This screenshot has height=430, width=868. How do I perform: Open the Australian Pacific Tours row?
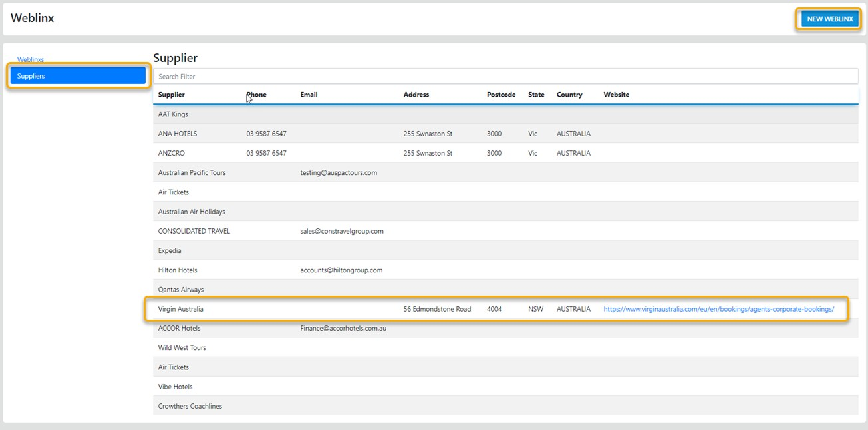pyautogui.click(x=192, y=173)
